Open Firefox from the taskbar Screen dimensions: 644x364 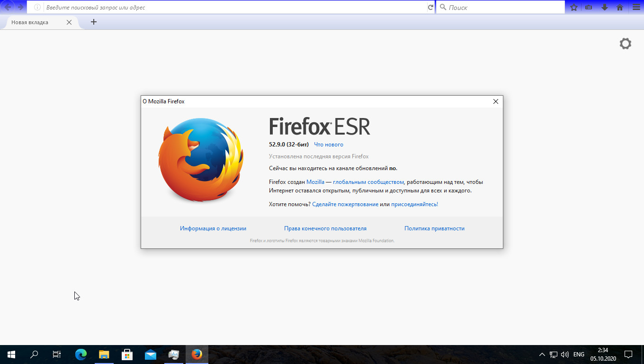tap(196, 354)
